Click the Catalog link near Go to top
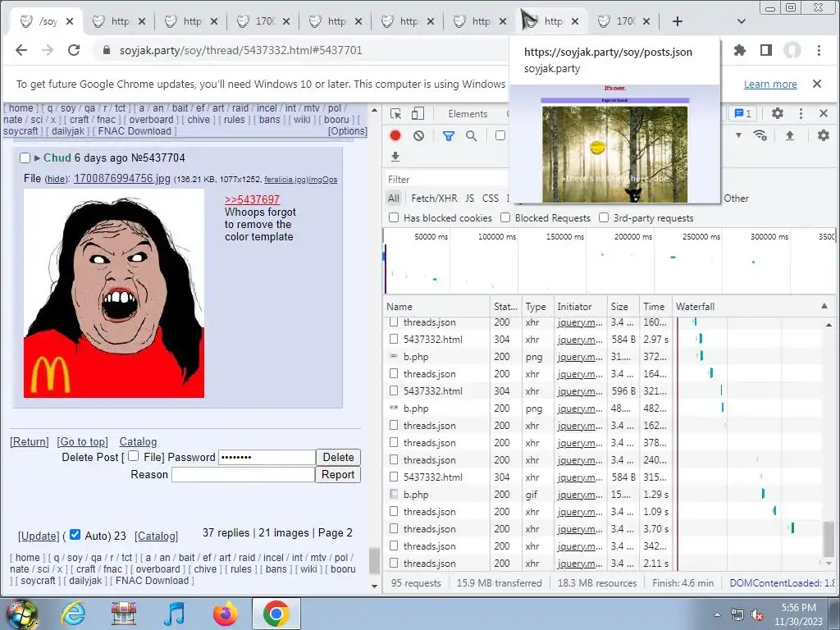 coord(138,442)
